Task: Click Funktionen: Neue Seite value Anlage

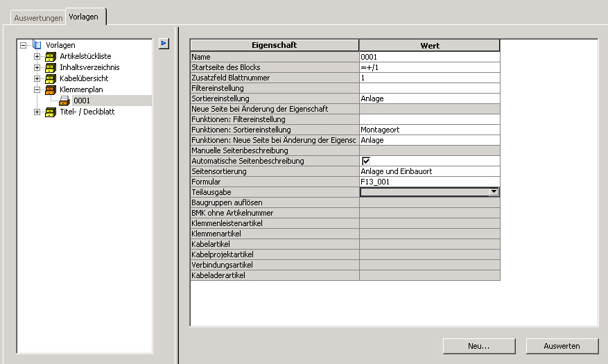Action: [429, 140]
